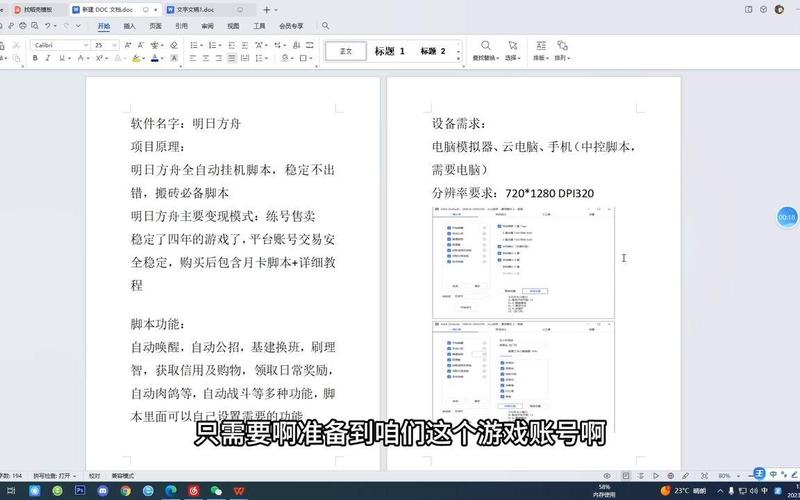Expand the quick access toolbar chevron
This screenshot has width=800, height=500.
(x=78, y=26)
